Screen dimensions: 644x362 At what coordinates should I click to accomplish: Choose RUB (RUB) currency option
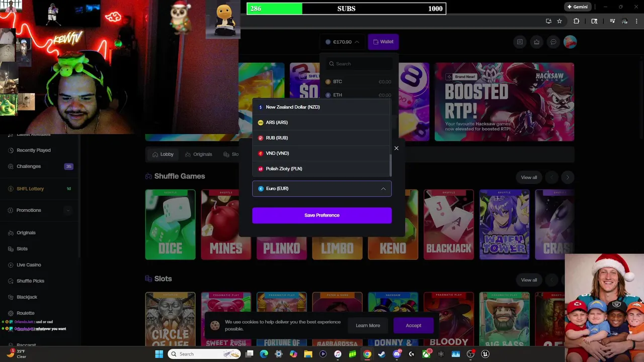point(320,138)
